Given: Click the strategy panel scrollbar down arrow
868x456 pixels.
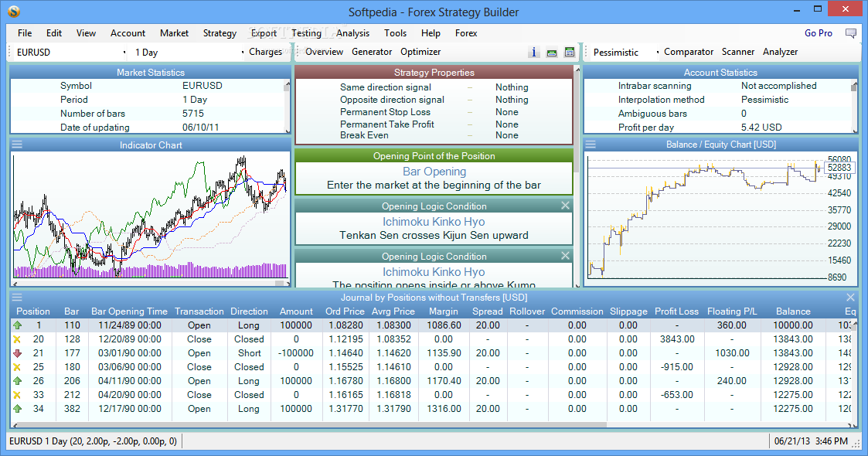Looking at the screenshot, I should click(577, 285).
